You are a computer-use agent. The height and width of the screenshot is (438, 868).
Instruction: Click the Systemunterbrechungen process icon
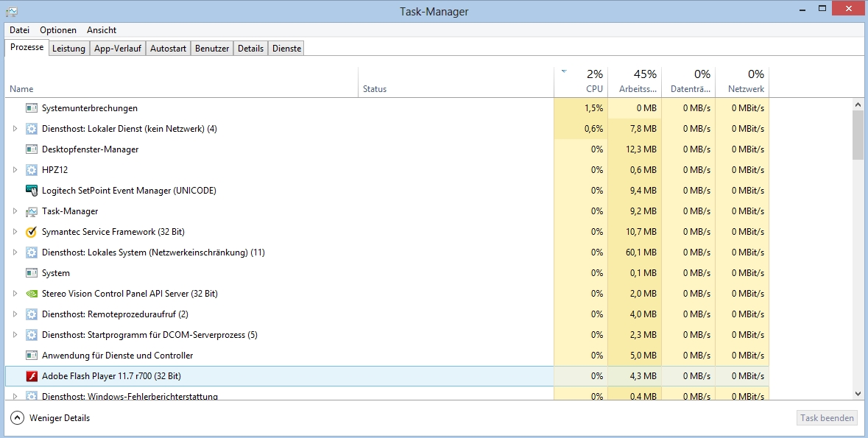pyautogui.click(x=32, y=108)
